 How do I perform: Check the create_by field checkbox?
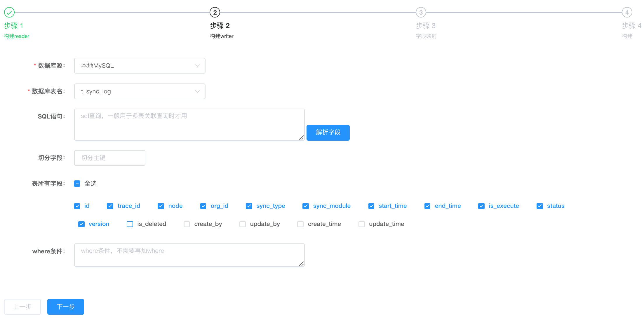[187, 224]
